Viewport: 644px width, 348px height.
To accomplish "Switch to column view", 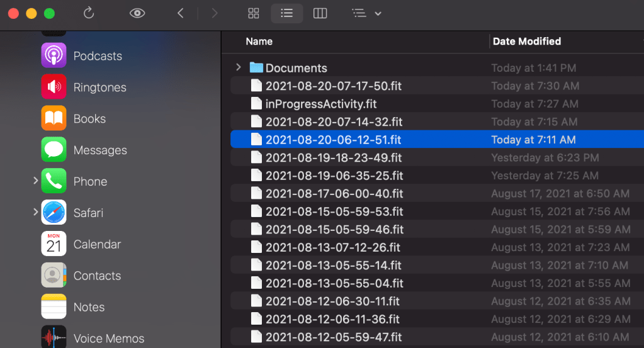I will (320, 13).
